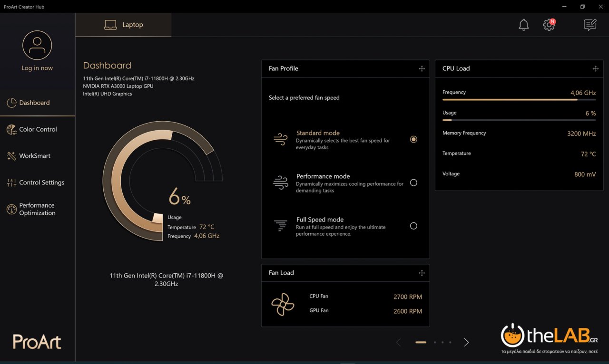Open the feedback message icon

[589, 25]
